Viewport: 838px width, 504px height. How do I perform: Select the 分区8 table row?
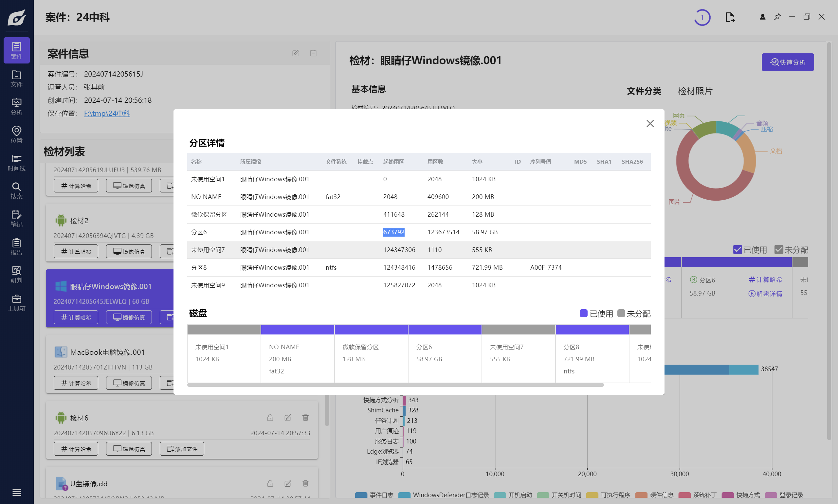tap(419, 268)
